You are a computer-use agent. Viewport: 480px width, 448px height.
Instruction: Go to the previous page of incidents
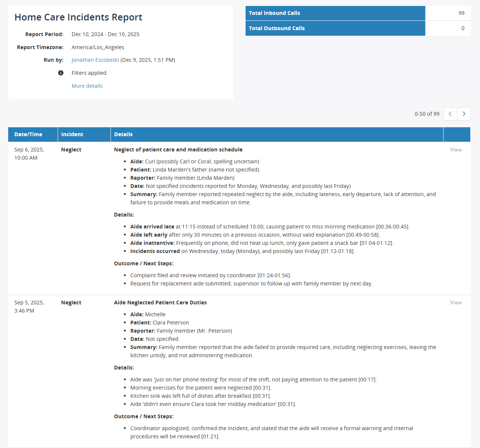(x=450, y=114)
